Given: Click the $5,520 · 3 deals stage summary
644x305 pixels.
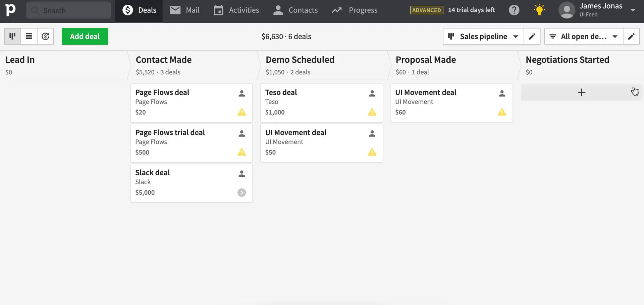Looking at the screenshot, I should [x=158, y=72].
